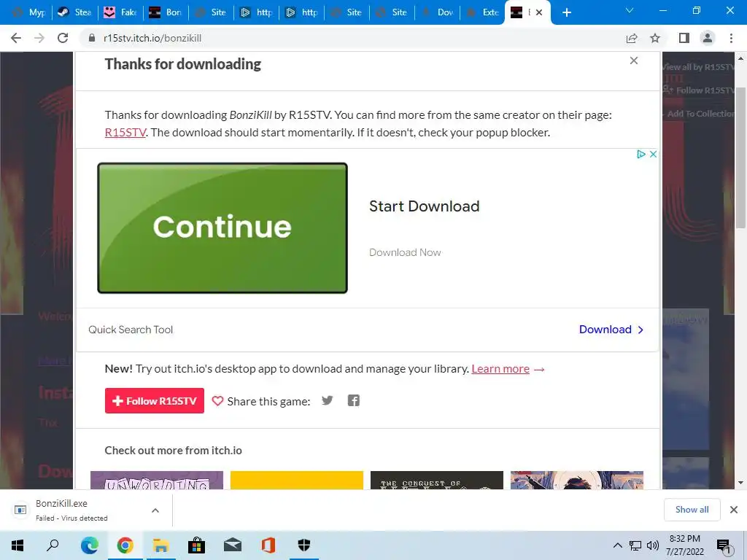Open the Unwording game thumbnail
This screenshot has width=747, height=560.
tap(157, 480)
